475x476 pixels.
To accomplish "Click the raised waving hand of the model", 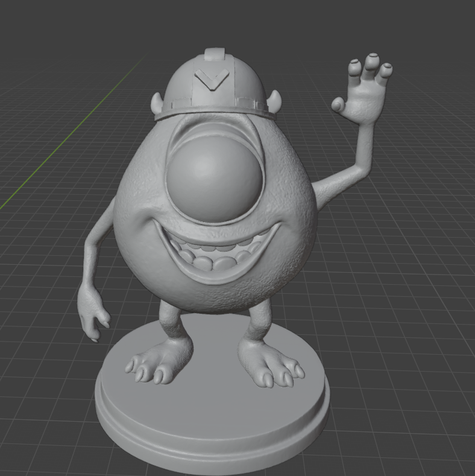I will click(x=362, y=89).
